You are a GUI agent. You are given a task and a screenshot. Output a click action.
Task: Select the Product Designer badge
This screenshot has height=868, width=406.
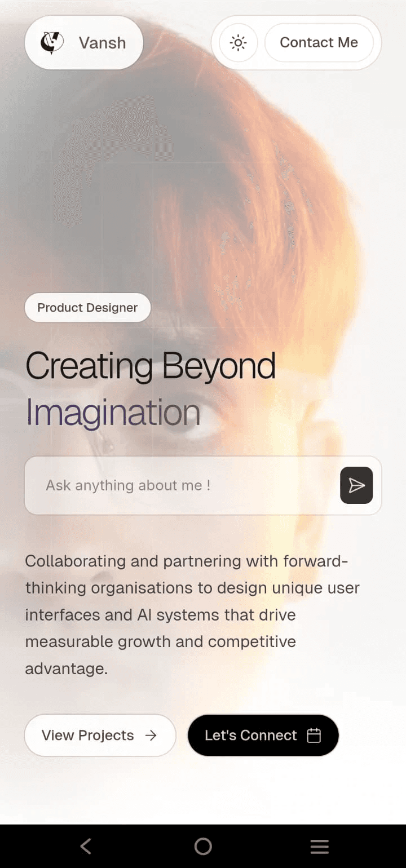pyautogui.click(x=87, y=308)
